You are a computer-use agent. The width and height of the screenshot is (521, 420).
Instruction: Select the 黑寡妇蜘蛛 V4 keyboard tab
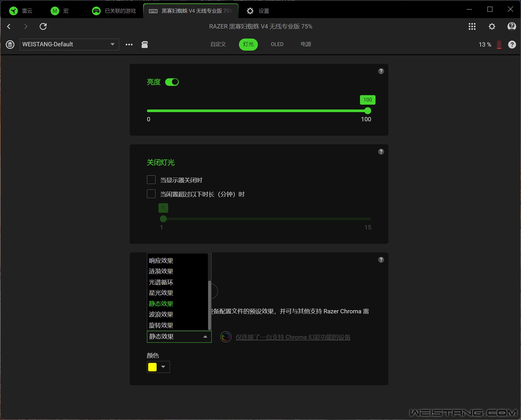point(191,11)
